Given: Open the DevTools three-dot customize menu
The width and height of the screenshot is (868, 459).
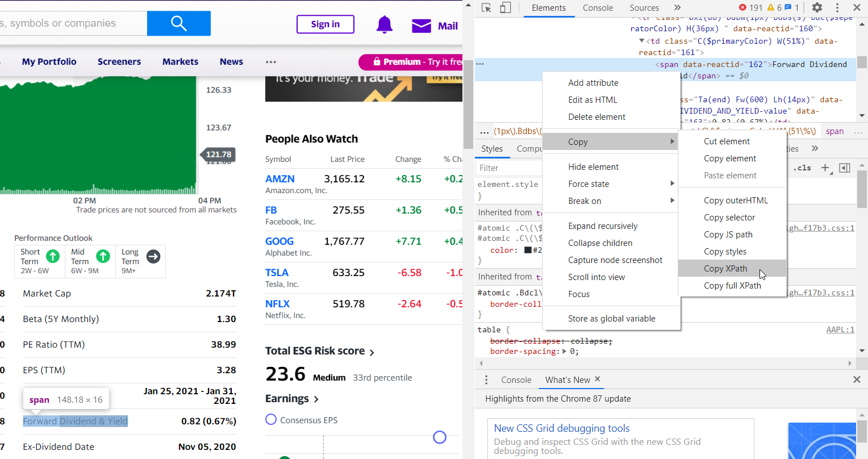Looking at the screenshot, I should (x=837, y=7).
